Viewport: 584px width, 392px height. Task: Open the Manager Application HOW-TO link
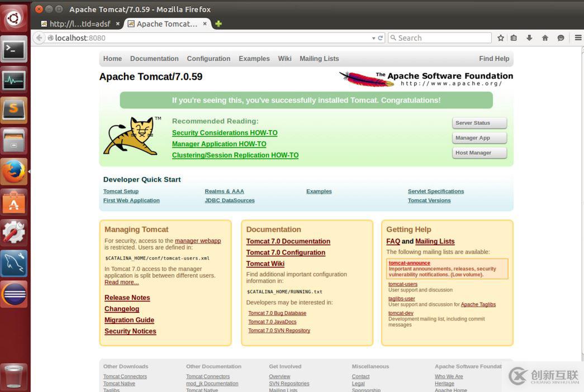[x=219, y=144]
